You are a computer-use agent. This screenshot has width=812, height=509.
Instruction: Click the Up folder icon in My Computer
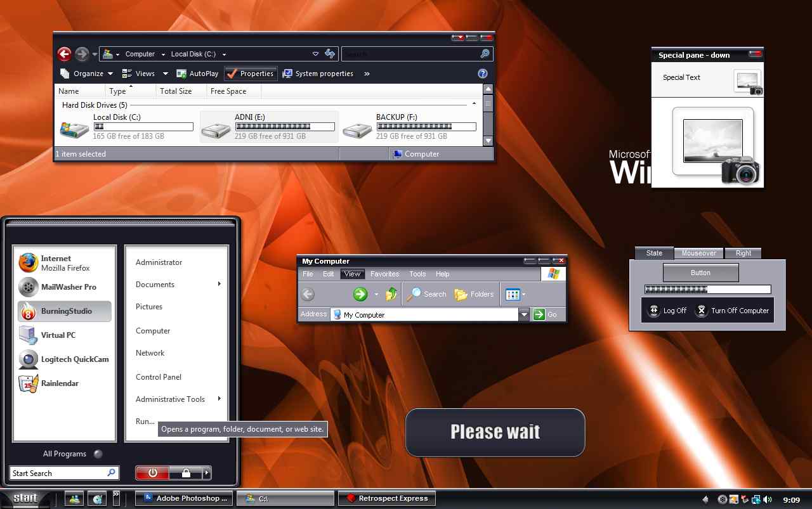click(392, 294)
